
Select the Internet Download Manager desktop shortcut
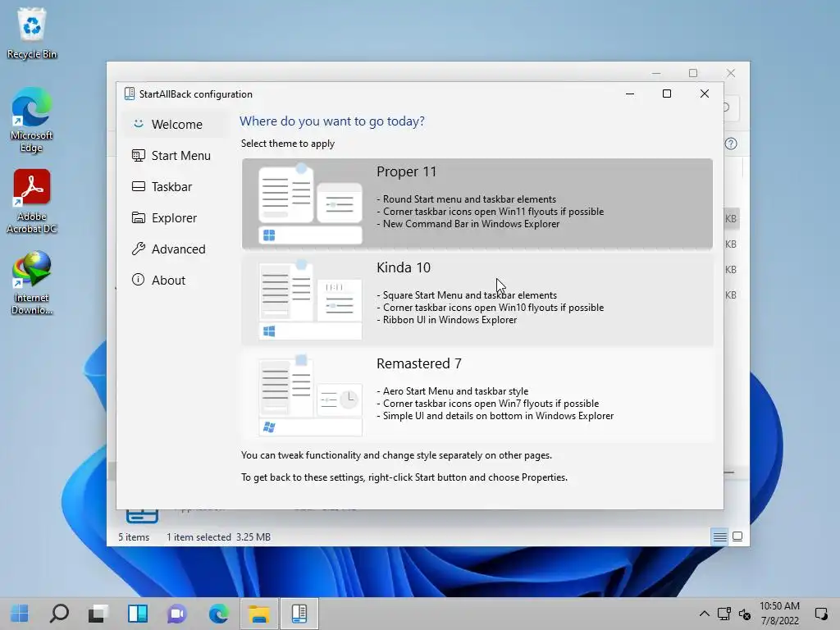(x=32, y=283)
